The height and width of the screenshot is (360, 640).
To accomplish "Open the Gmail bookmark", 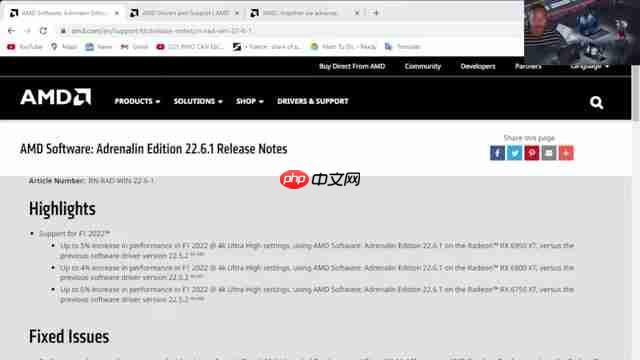I will [134, 47].
